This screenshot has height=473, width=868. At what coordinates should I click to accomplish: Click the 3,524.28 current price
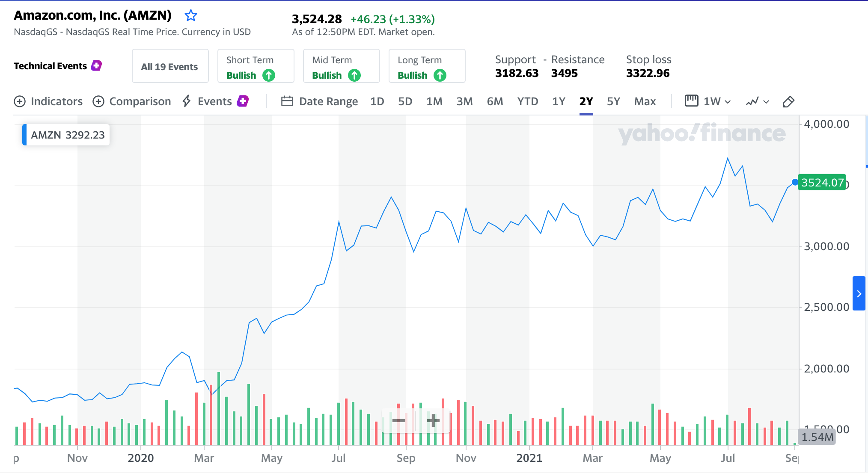pyautogui.click(x=317, y=19)
